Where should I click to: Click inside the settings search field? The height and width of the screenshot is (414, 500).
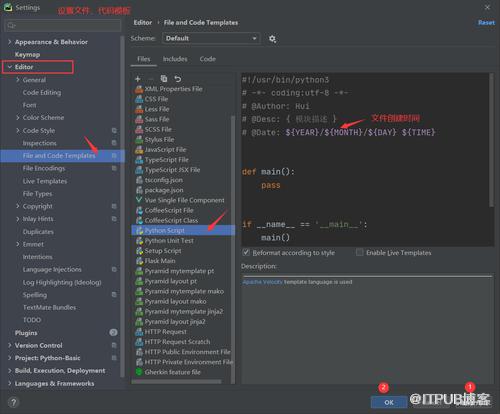click(63, 26)
